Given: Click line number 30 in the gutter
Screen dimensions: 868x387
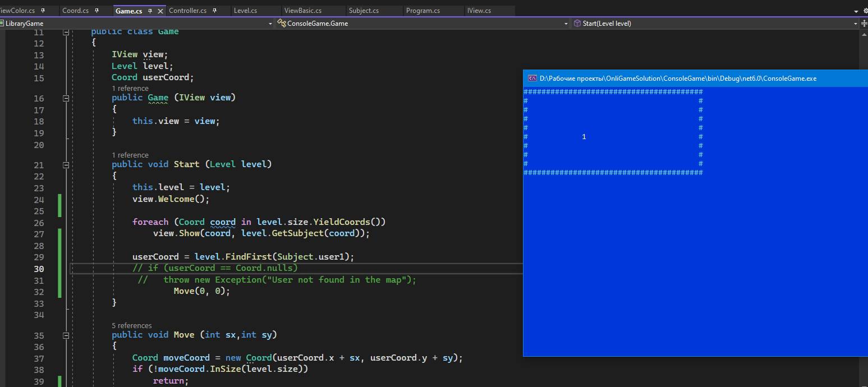Looking at the screenshot, I should click(39, 269).
